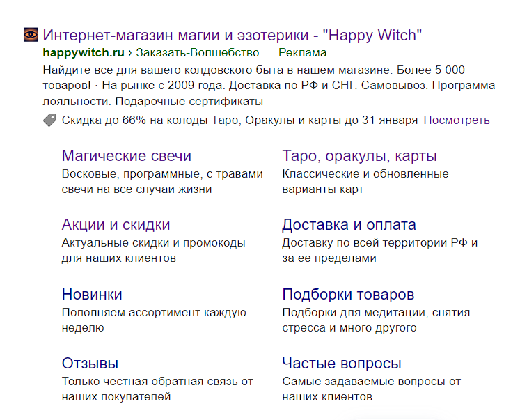Open the Магические свечи sitelink
The height and width of the screenshot is (420, 520).
[x=127, y=155]
